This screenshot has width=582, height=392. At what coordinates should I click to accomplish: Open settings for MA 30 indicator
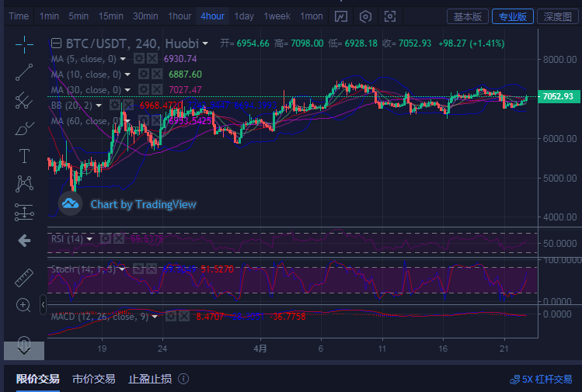[144, 90]
